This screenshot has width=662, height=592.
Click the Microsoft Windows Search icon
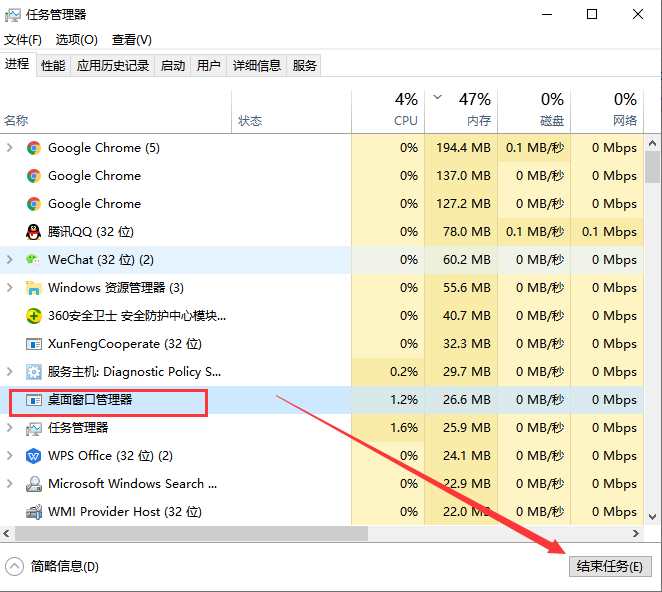(34, 484)
